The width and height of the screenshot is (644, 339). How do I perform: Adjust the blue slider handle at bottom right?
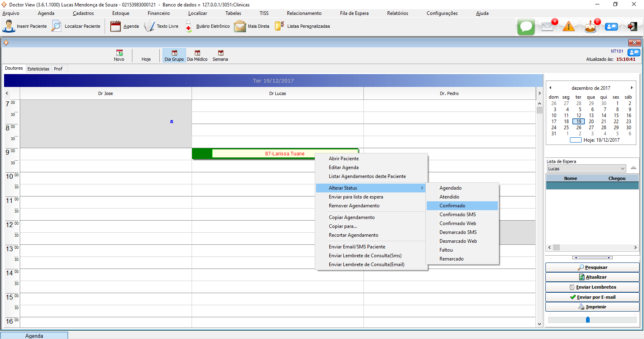click(x=588, y=320)
